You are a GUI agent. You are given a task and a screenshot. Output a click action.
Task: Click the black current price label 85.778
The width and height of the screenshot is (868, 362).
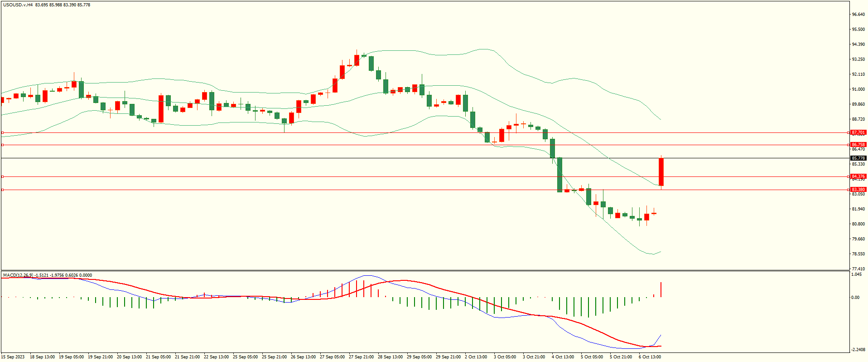pos(858,158)
